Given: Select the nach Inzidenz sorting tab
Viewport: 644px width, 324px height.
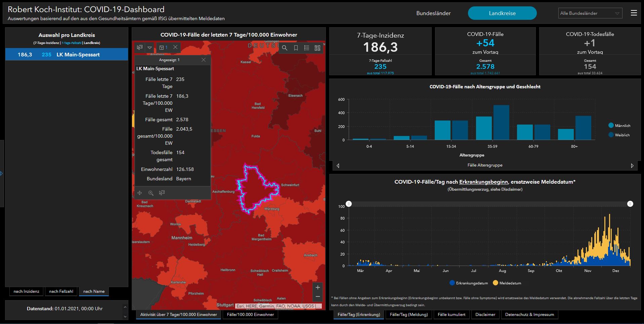Looking at the screenshot, I should (27, 291).
